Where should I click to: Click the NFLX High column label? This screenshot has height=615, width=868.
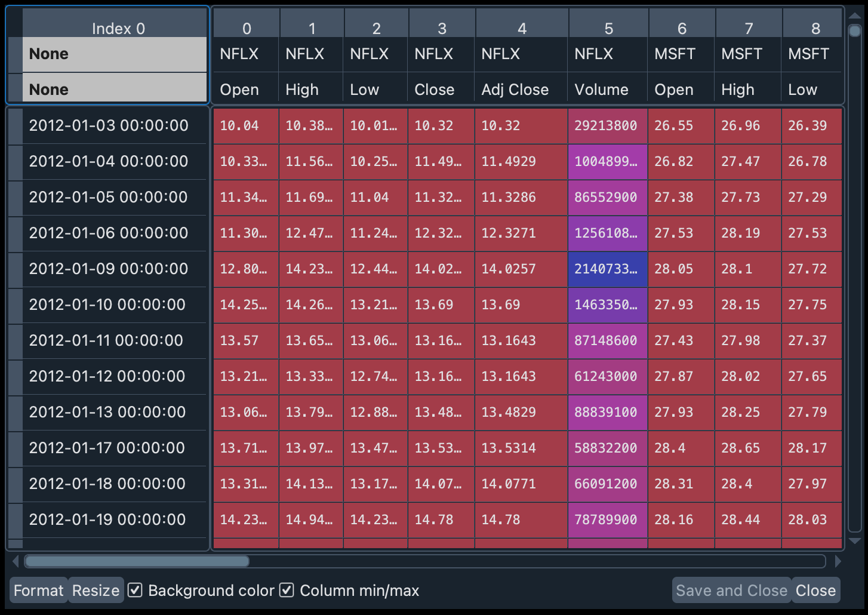(x=301, y=89)
